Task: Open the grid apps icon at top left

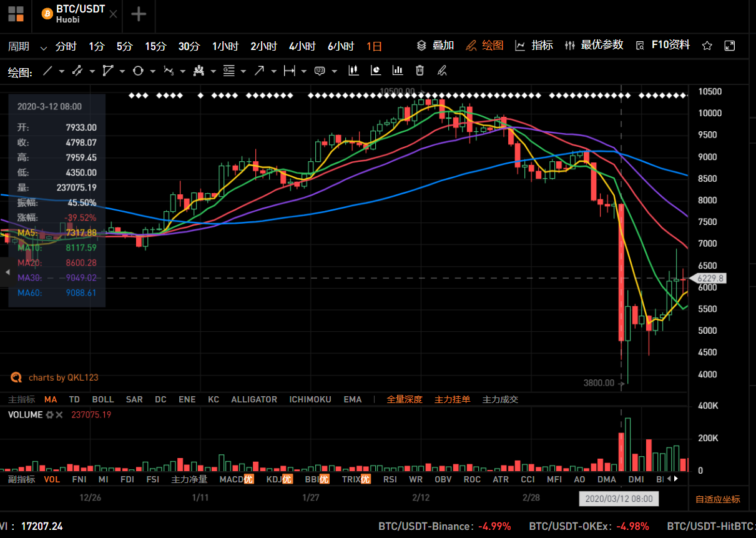Action: (16, 14)
